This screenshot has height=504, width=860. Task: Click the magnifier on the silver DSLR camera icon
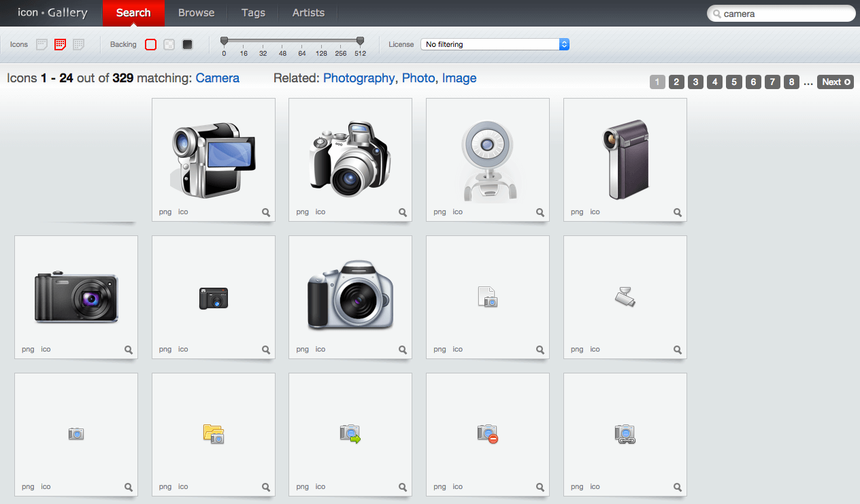tap(402, 350)
